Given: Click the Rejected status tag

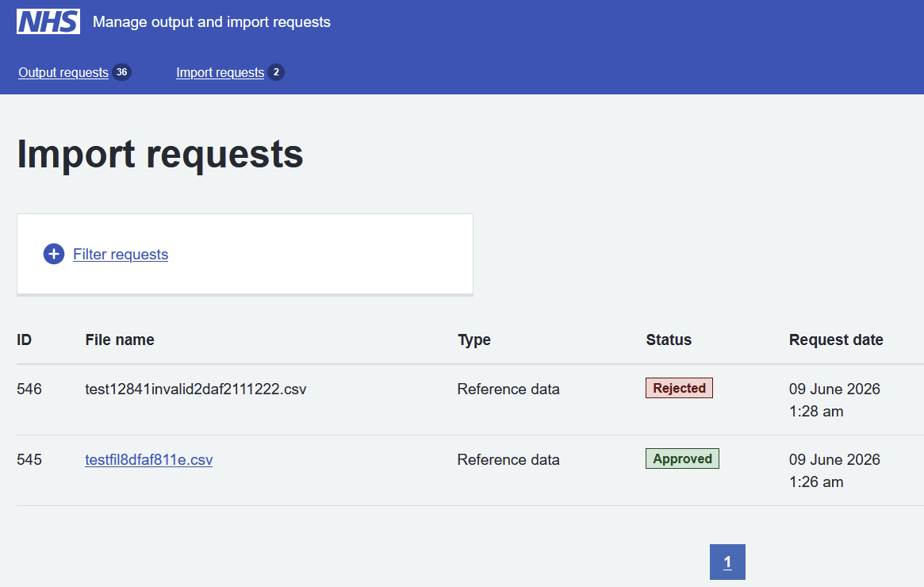Looking at the screenshot, I should 679,388.
